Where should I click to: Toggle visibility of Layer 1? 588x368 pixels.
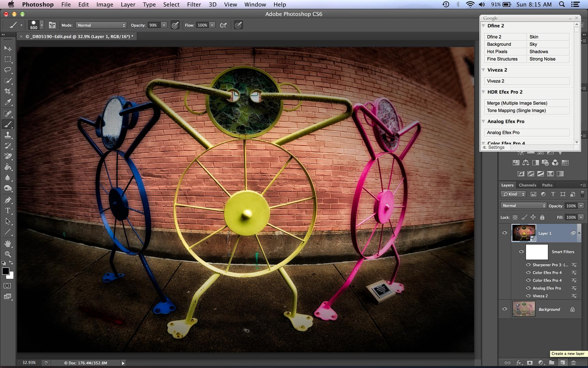tap(505, 233)
